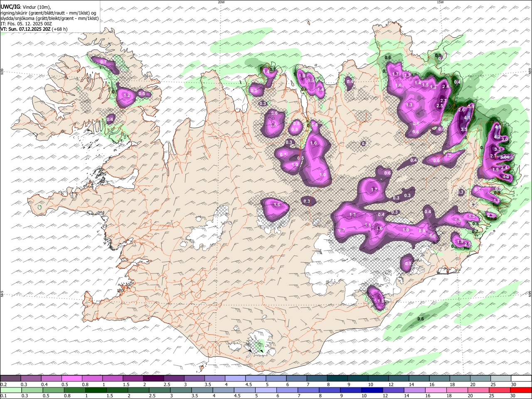532x399 pixels.
Task: Click the "15W" longitude label
Action: click(x=440, y=2)
